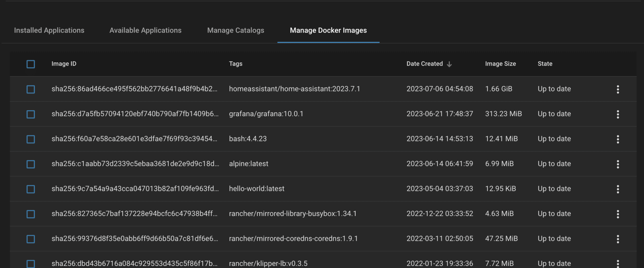Open the kebab menu for the mirrored-coredns-coredns image
The height and width of the screenshot is (268, 644).
[x=618, y=239]
